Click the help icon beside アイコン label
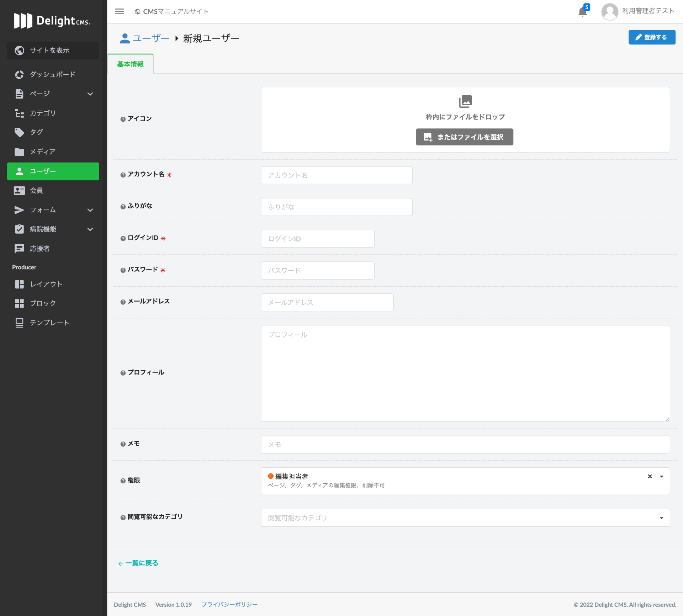Image resolution: width=683 pixels, height=616 pixels. click(x=123, y=119)
